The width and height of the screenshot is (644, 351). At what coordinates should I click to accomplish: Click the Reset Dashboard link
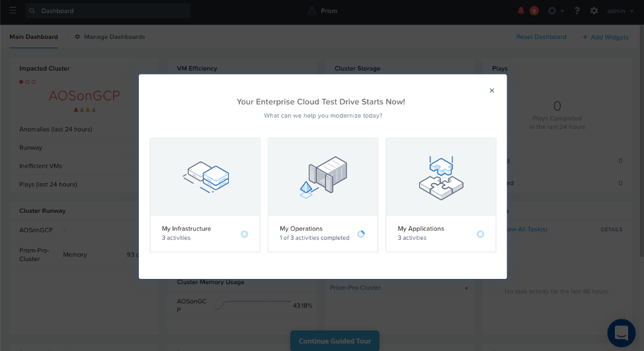pos(541,37)
